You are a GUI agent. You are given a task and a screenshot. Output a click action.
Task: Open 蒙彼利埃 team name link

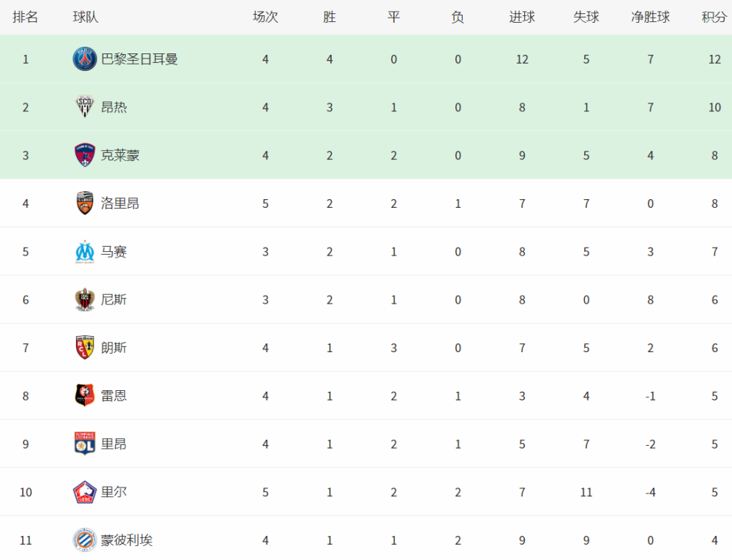click(127, 540)
